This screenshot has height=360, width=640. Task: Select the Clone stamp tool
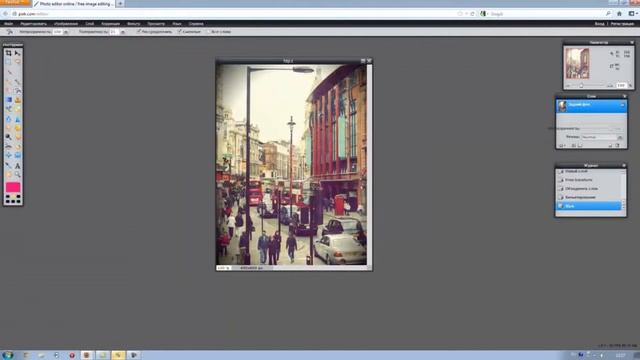tap(18, 100)
